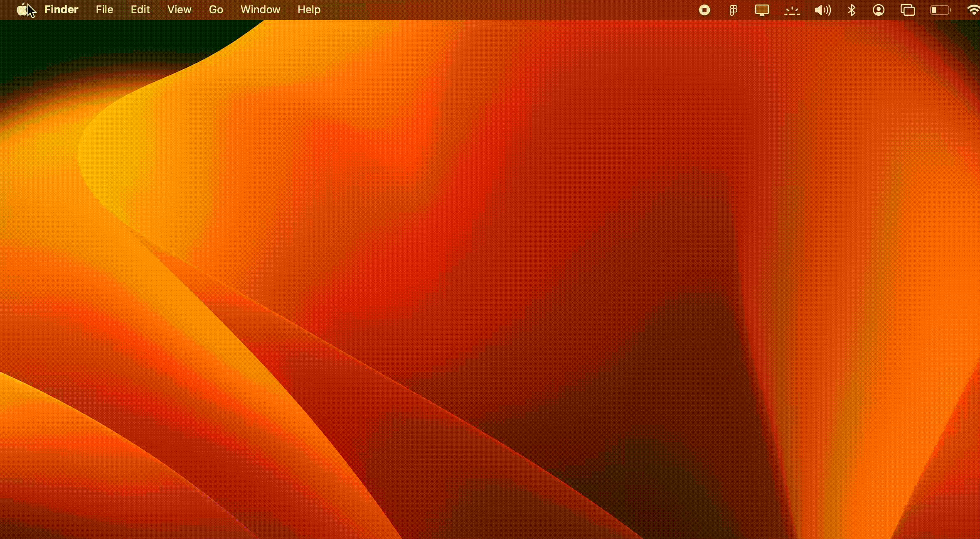Open the Apple menu
980x539 pixels.
point(22,10)
